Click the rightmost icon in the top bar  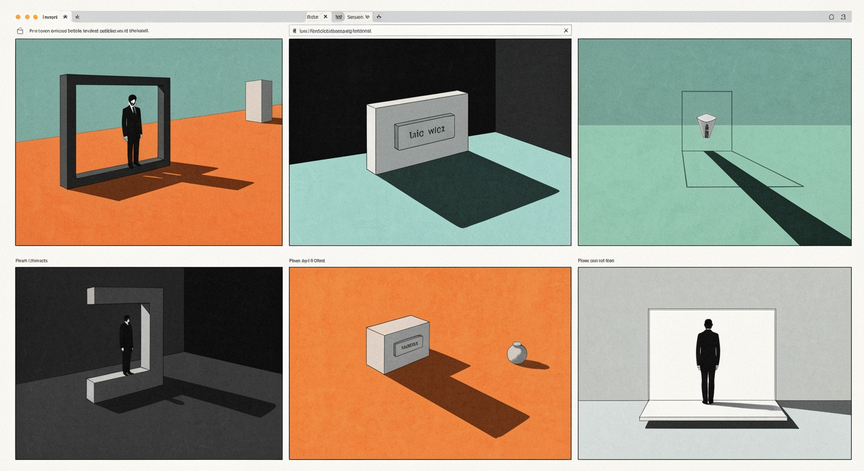[x=843, y=17]
